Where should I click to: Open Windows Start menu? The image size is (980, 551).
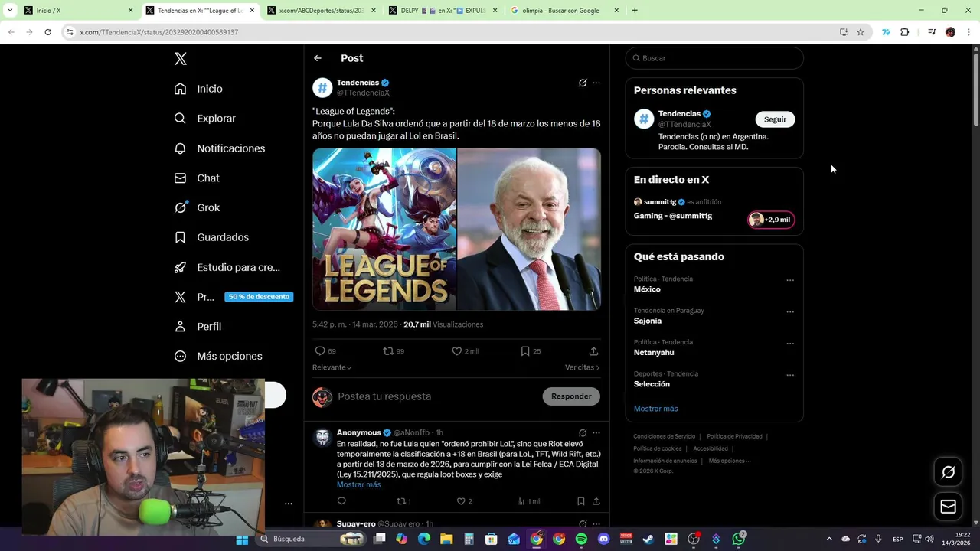pyautogui.click(x=242, y=539)
